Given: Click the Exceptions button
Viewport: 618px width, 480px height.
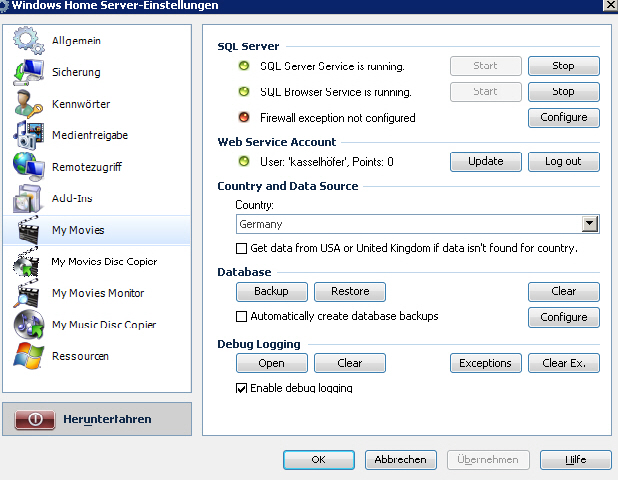Looking at the screenshot, I should (486, 363).
